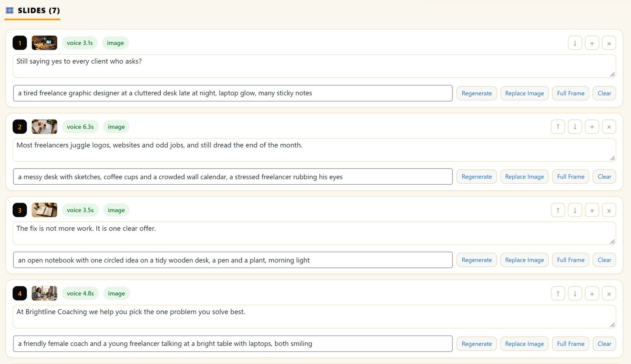Move slide 4 up with arrow icon
This screenshot has height=364, width=631.
point(558,293)
